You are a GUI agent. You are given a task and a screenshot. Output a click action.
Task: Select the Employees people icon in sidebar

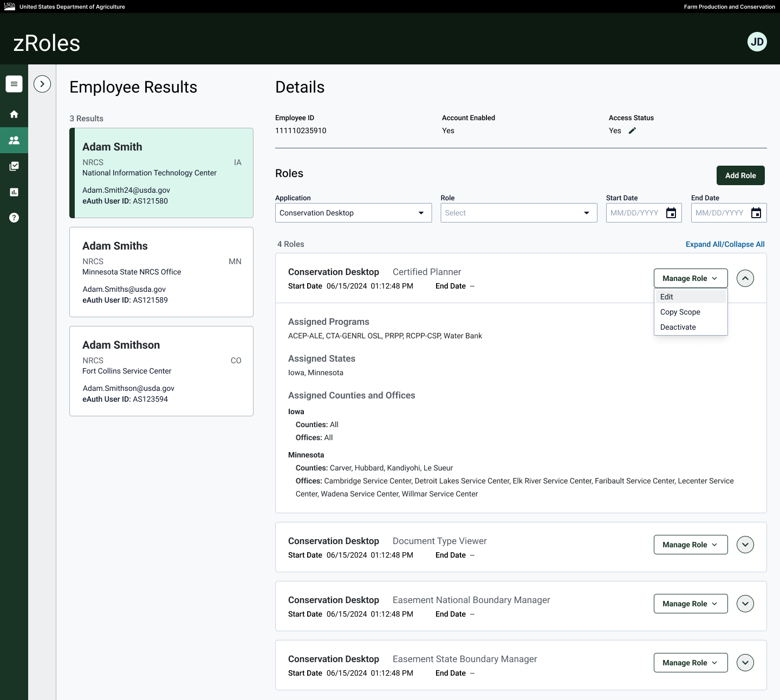point(14,140)
